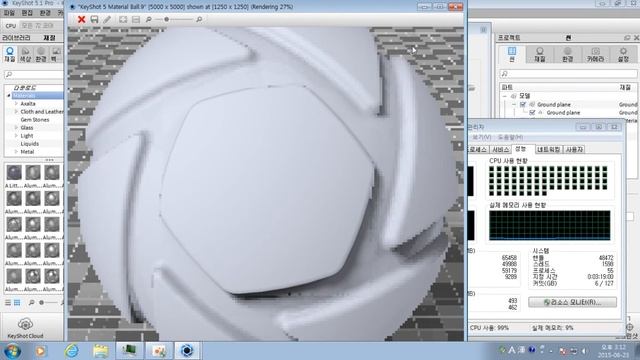This screenshot has width=640, height=360.
Task: Open the 씬 tab in the project panel
Action: pyautogui.click(x=512, y=54)
